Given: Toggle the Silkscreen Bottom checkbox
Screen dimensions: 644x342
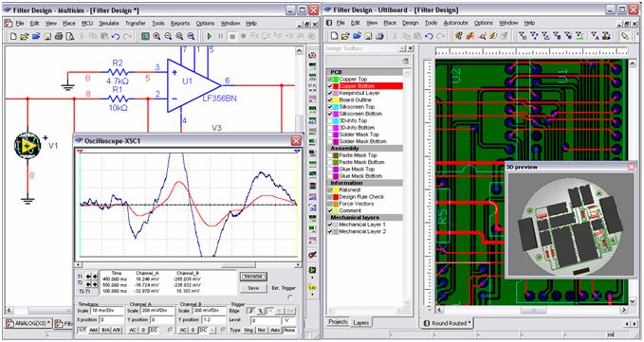Looking at the screenshot, I should pyautogui.click(x=330, y=114).
